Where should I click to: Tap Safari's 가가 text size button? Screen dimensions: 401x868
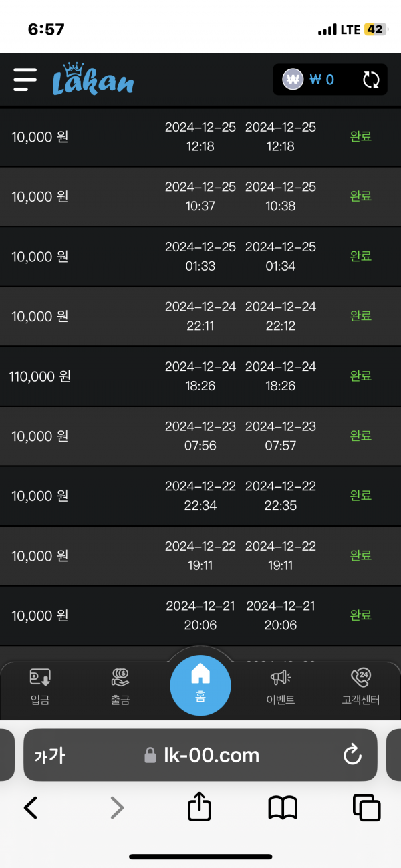(50, 755)
